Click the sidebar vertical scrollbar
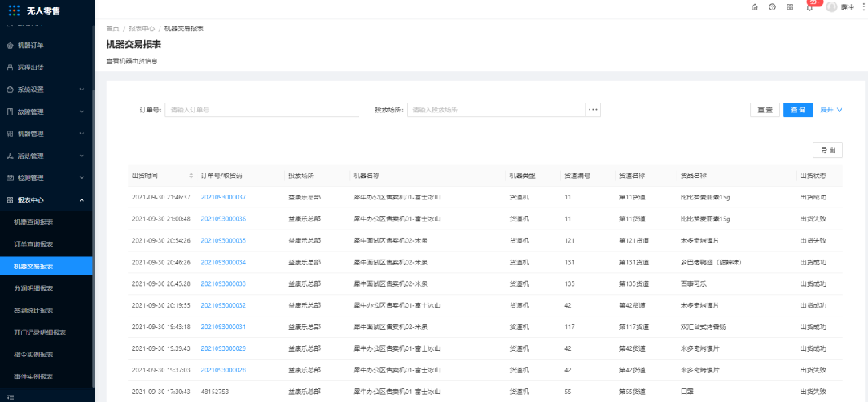Viewport: 868px width, 403px height. point(94,238)
